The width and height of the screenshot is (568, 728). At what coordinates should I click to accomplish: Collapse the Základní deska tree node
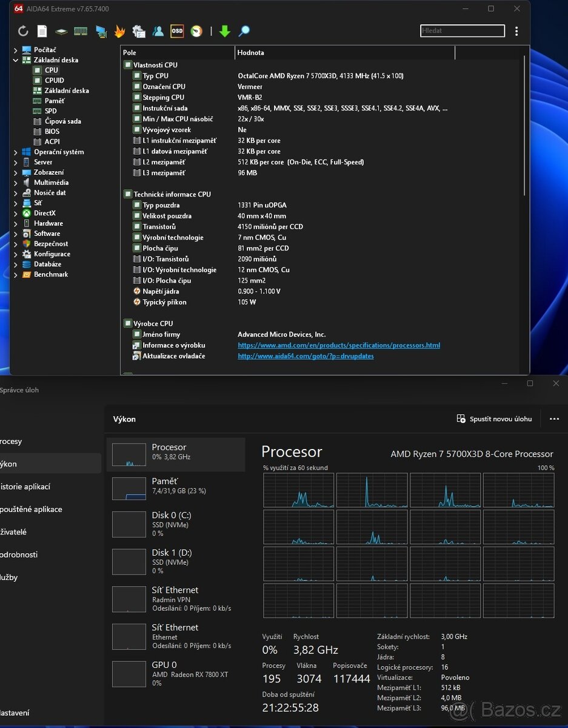(16, 60)
